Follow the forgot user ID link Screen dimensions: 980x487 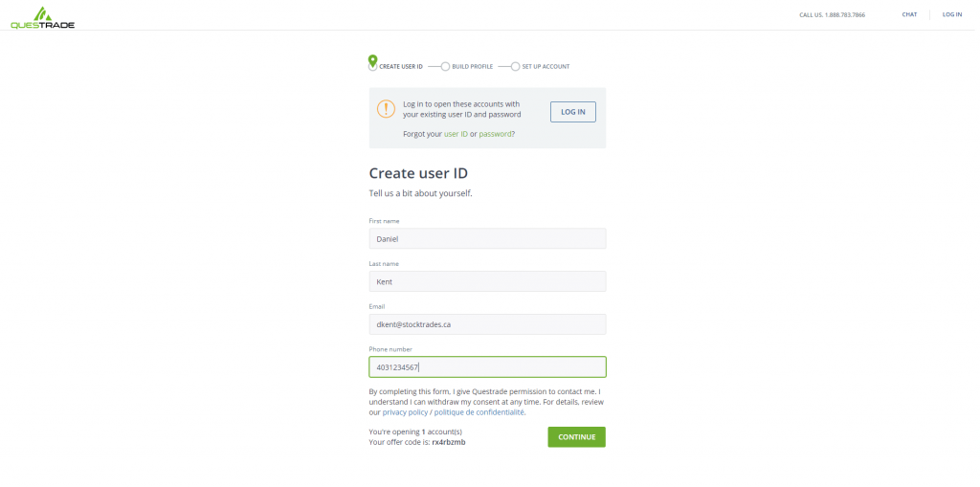pyautogui.click(x=456, y=134)
